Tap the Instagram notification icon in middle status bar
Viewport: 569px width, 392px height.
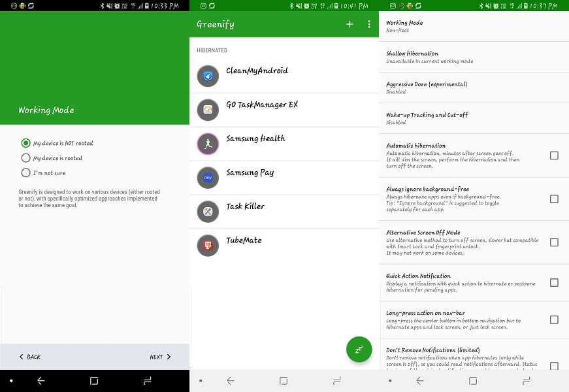pyautogui.click(x=204, y=6)
